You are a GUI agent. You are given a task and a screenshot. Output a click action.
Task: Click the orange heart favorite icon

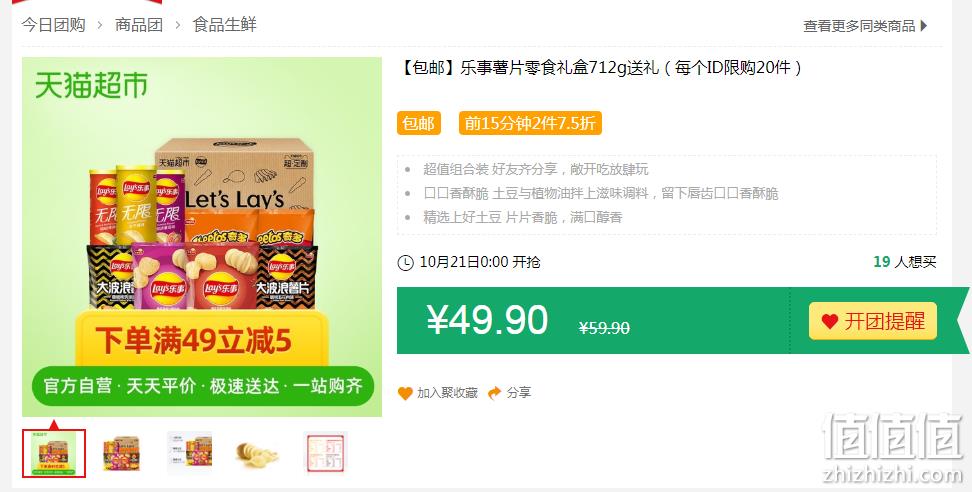(405, 393)
